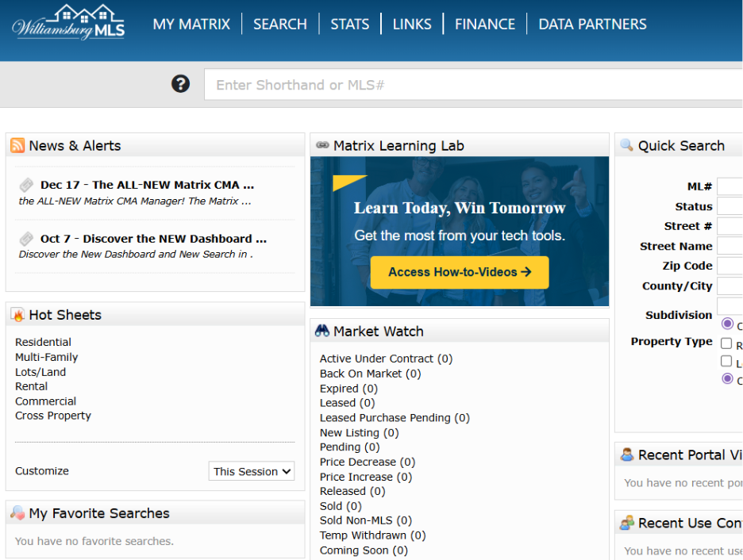Open Price Increase (0) listings
Image resolution: width=743 pixels, height=560 pixels.
click(366, 476)
